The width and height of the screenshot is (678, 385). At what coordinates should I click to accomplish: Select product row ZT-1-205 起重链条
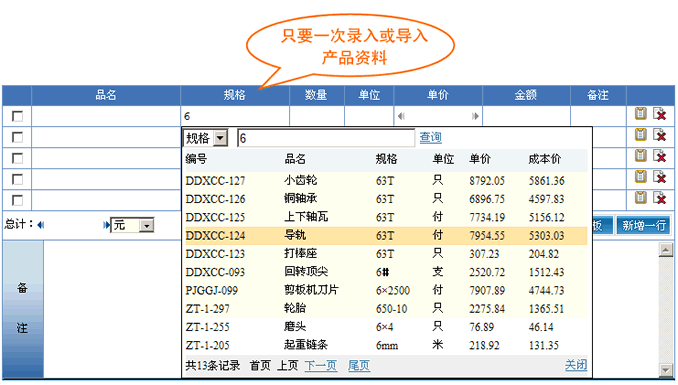[x=386, y=345]
